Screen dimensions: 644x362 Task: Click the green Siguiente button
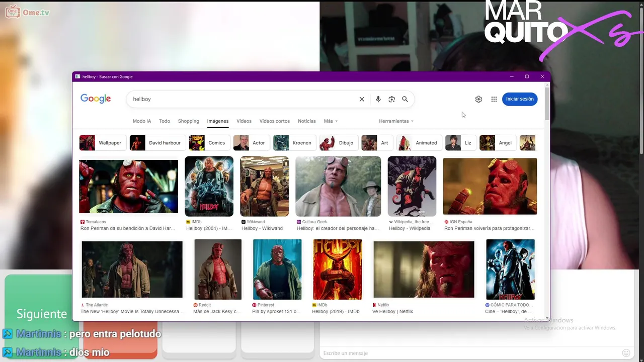pyautogui.click(x=41, y=314)
